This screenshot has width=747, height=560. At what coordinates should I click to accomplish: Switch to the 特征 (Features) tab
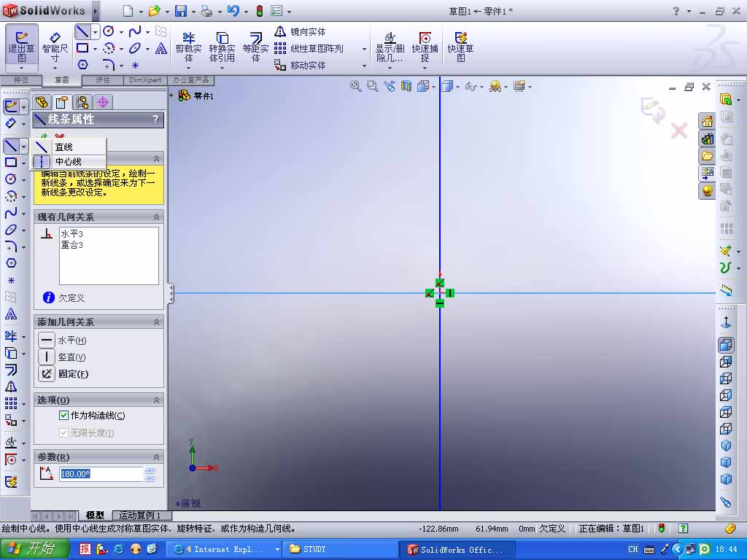pyautogui.click(x=21, y=80)
